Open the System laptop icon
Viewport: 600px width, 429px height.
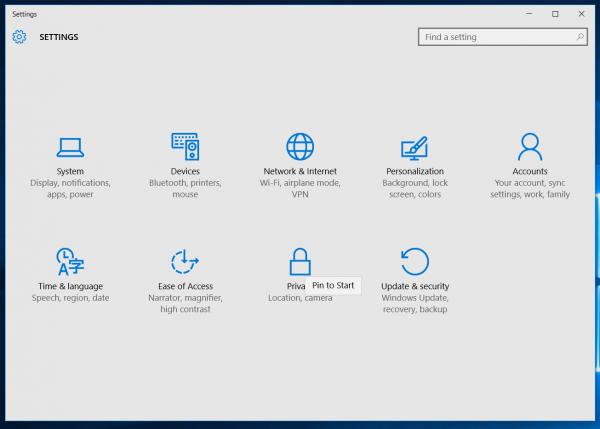[x=70, y=147]
